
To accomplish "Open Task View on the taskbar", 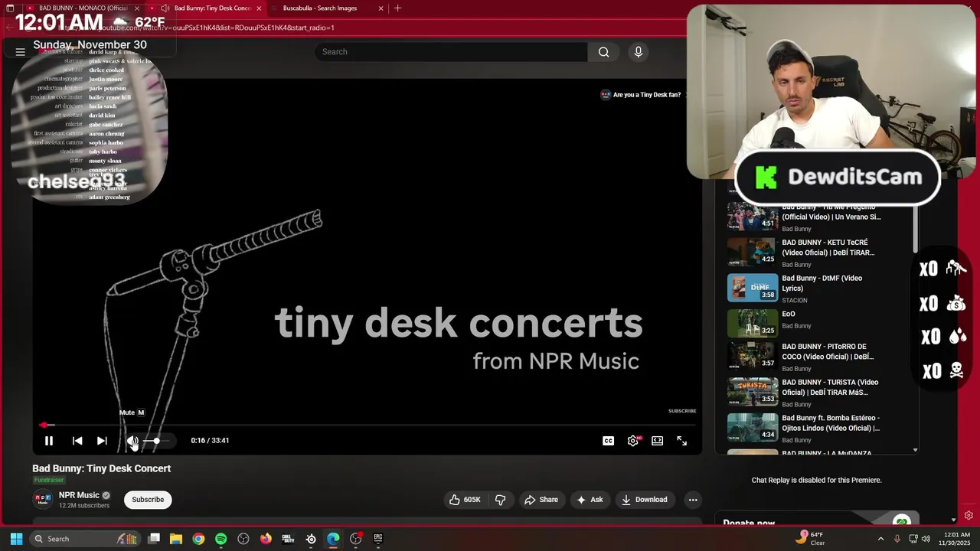I will click(x=154, y=539).
